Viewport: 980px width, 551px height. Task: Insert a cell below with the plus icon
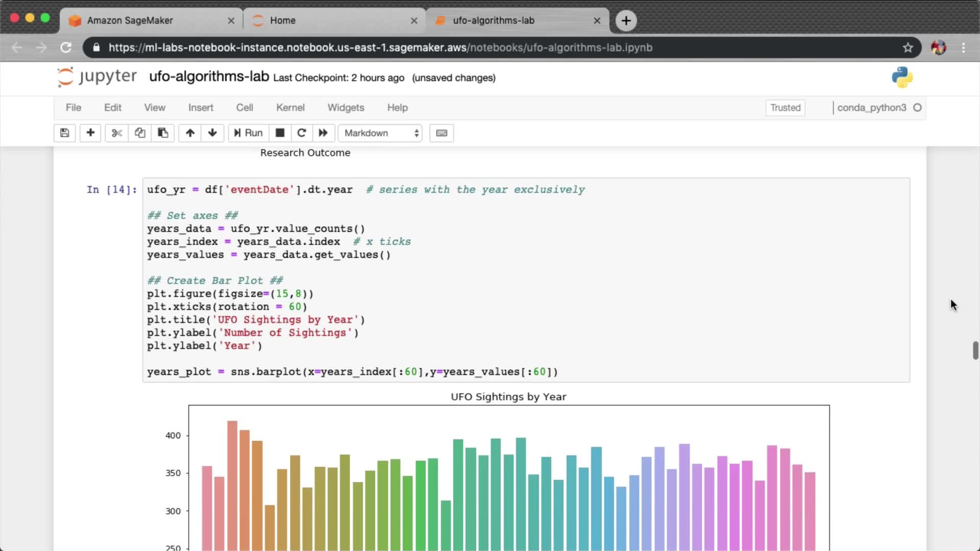pos(90,133)
